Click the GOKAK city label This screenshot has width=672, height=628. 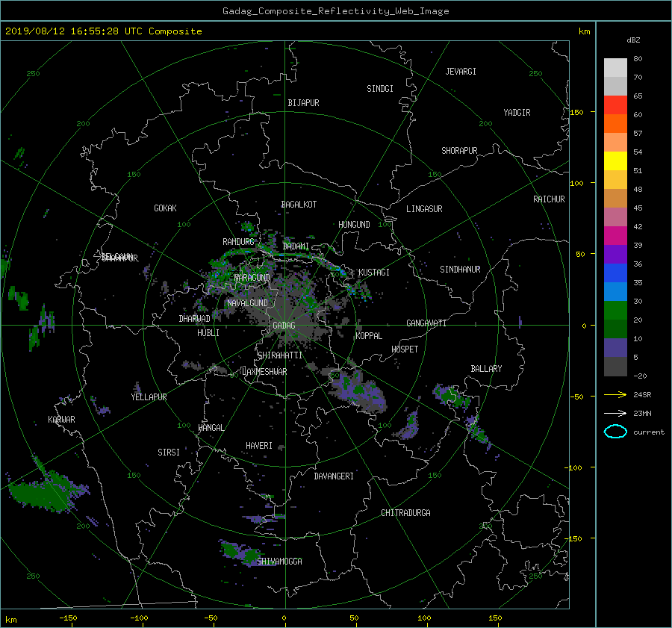coord(166,208)
